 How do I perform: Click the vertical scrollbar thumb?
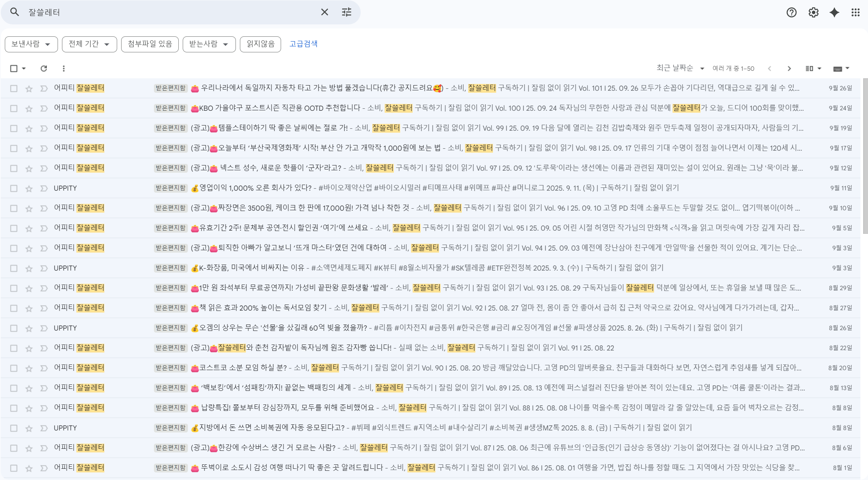[x=865, y=156]
